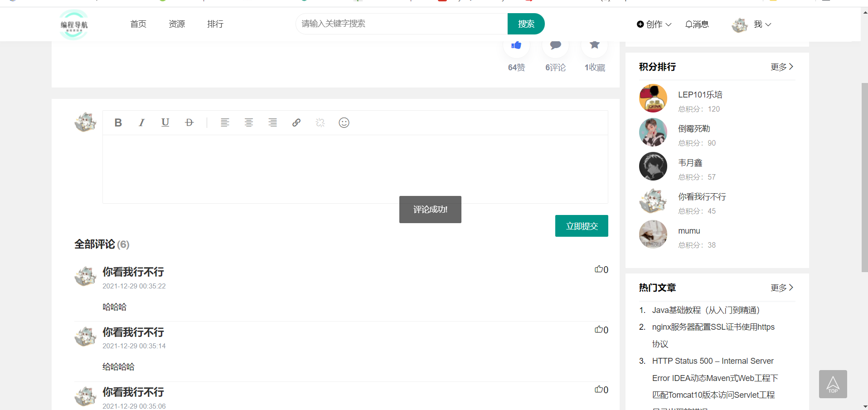868x410 pixels.
Task: Like the comment dated 00:35:06
Action: point(601,390)
